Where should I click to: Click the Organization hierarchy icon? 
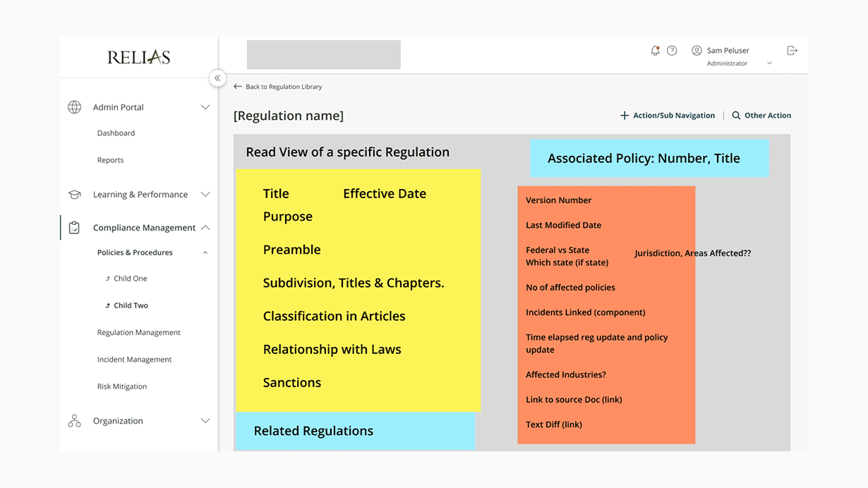(x=74, y=421)
